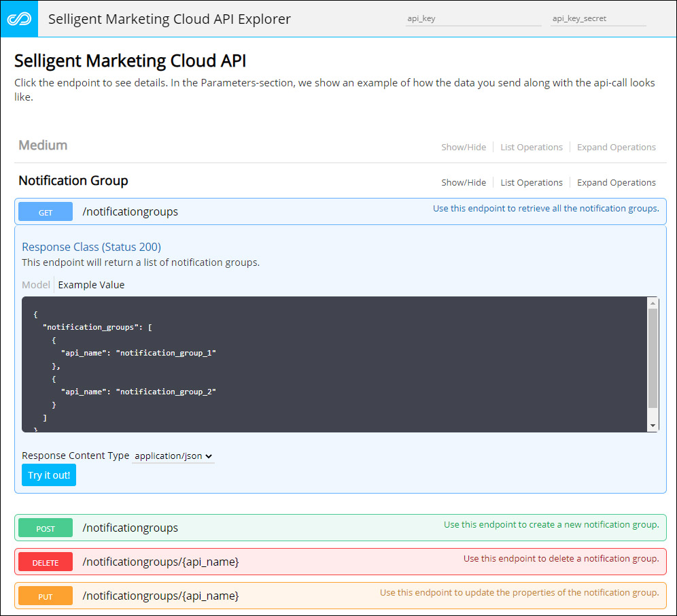The image size is (677, 616).
Task: Click the blue GET method badge
Action: coord(45,211)
